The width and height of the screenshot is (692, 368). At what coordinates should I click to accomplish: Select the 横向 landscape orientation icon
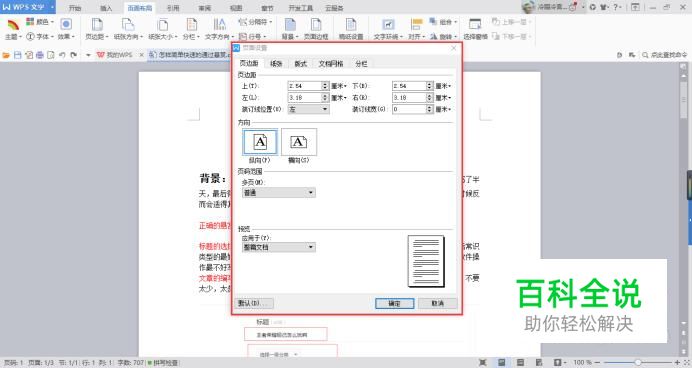pos(299,142)
